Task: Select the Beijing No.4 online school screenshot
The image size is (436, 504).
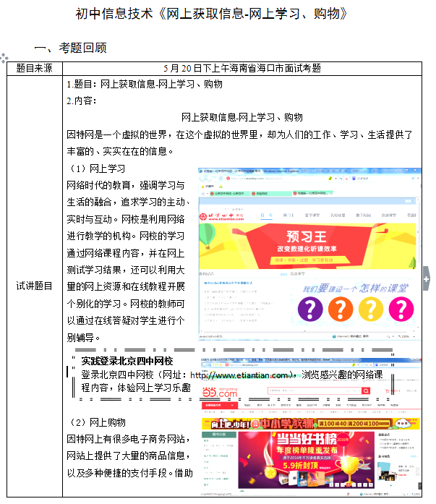Action: (309, 254)
